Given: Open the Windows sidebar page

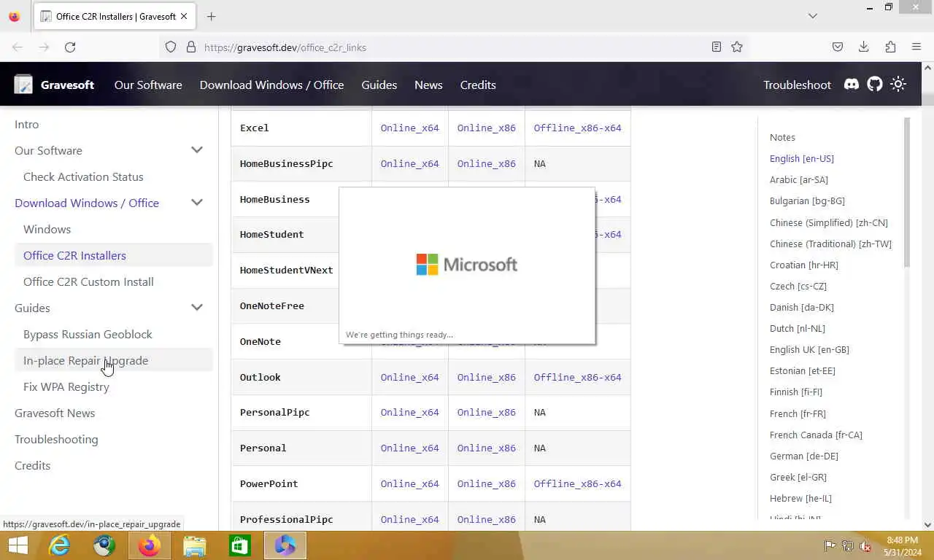Looking at the screenshot, I should click(x=47, y=229).
